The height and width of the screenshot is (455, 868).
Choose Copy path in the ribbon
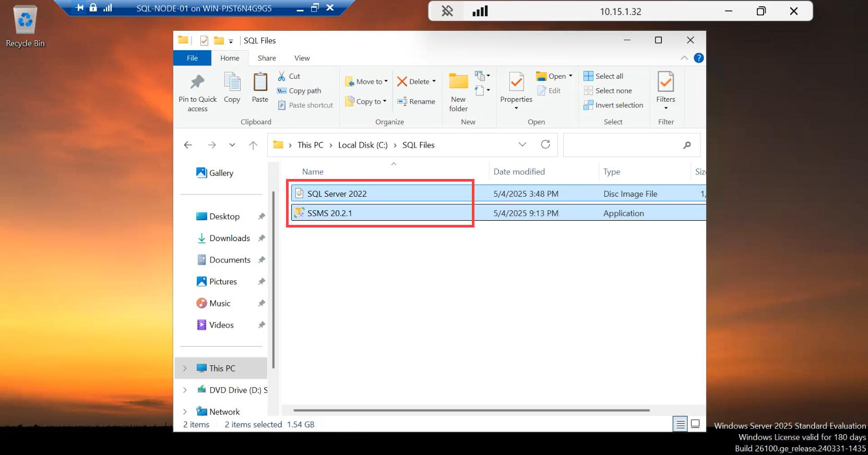[x=300, y=91]
